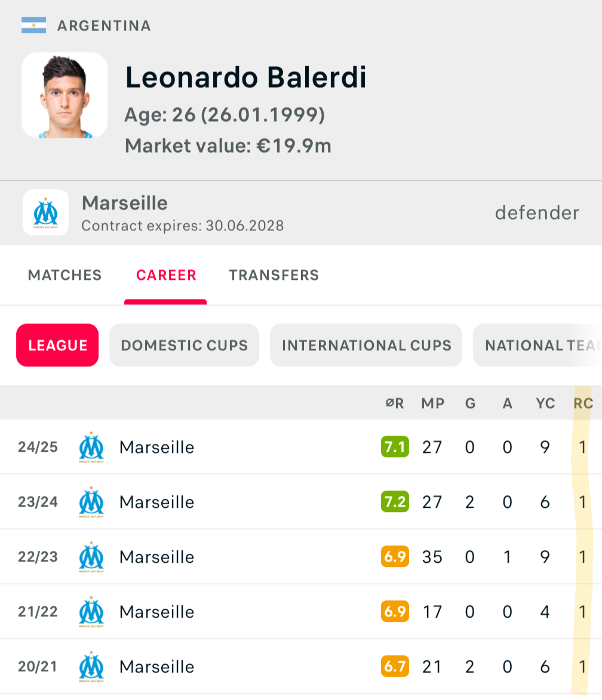The image size is (602, 700).
Task: Click the Marseille club crest in header
Action: pyautogui.click(x=45, y=212)
